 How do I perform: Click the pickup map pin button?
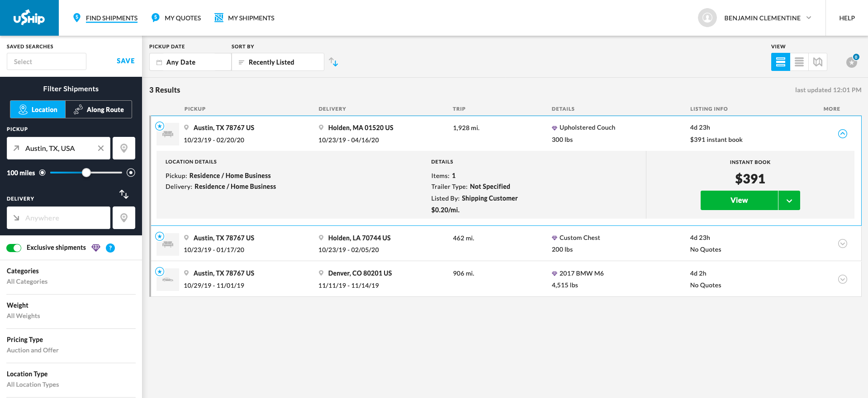124,148
